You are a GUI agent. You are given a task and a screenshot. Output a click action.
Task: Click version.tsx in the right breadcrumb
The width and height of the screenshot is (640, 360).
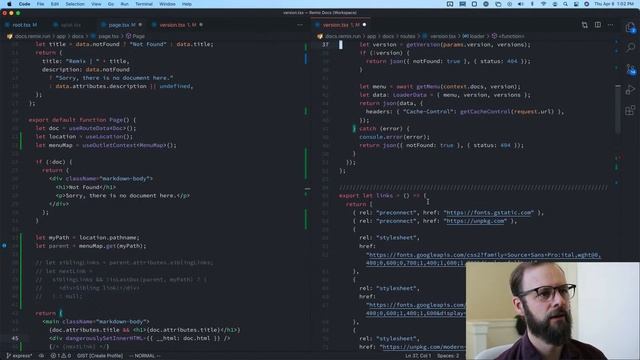pos(443,36)
